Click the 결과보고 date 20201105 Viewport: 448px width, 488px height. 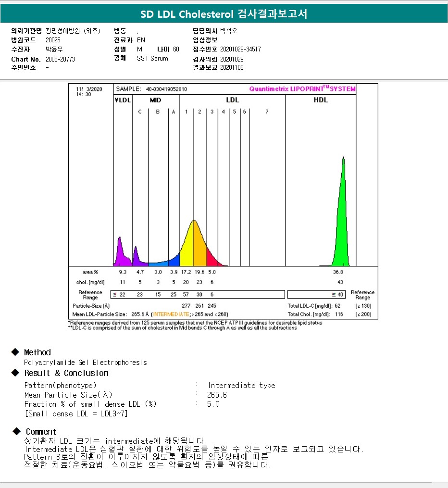tap(232, 67)
